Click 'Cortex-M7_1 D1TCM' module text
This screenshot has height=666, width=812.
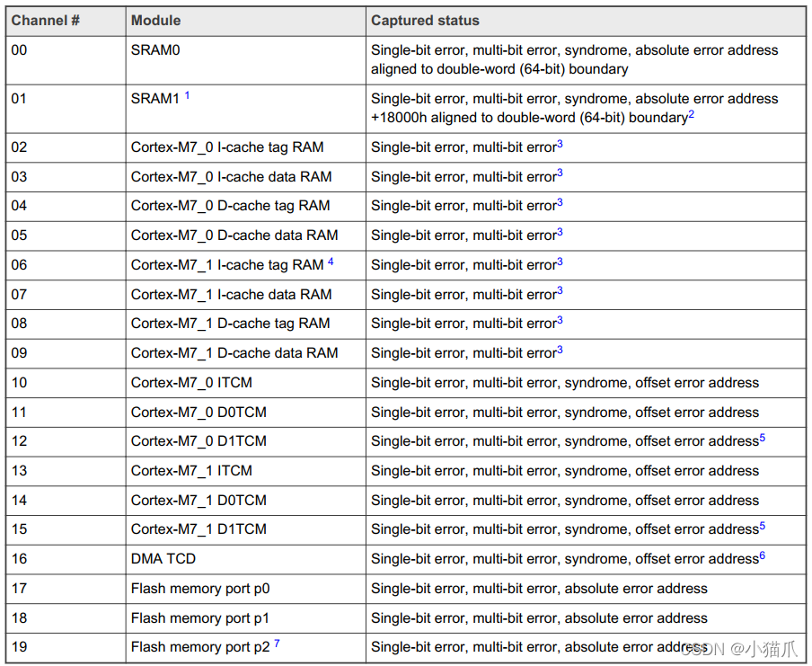(x=199, y=529)
